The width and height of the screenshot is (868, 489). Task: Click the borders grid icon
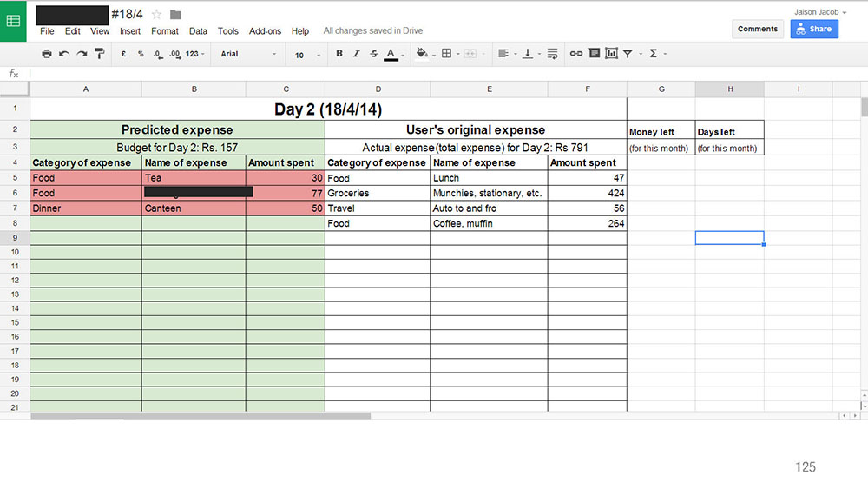[447, 54]
